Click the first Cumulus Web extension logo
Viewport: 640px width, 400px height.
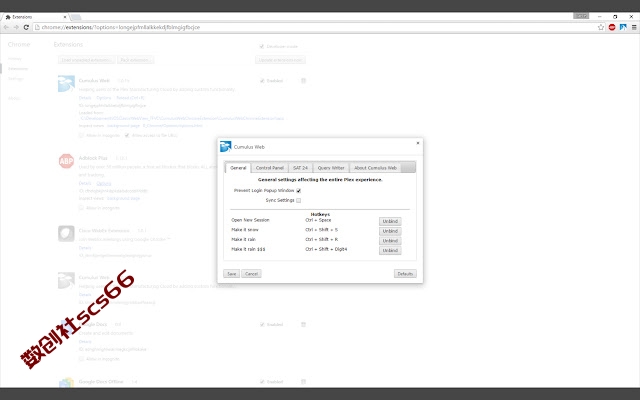(x=66, y=84)
